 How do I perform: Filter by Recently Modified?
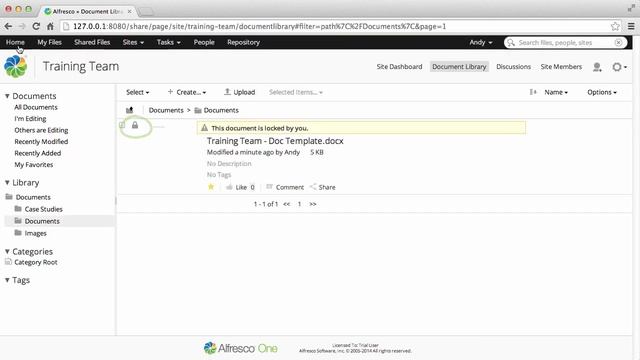41,142
